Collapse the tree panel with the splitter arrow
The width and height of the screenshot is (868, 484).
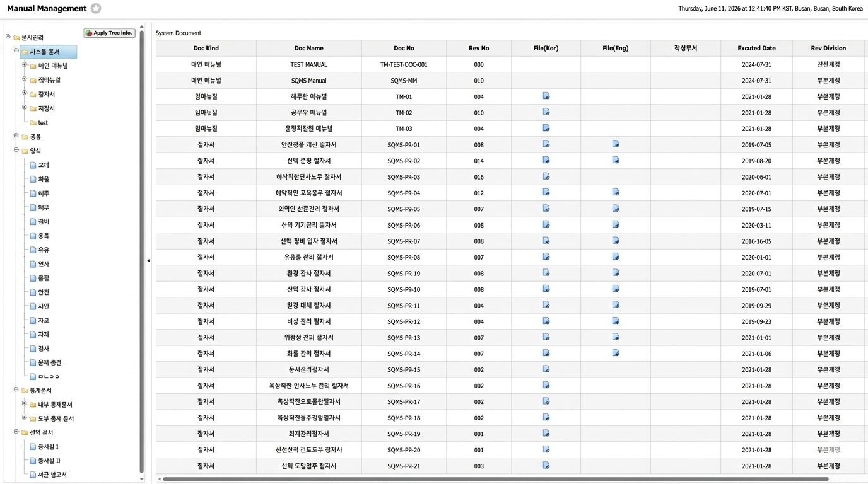tap(148, 260)
